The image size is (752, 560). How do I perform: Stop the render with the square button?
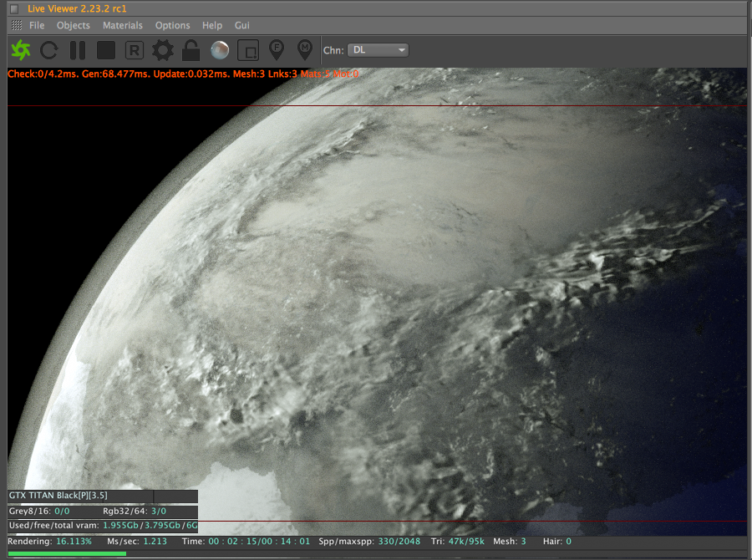point(106,50)
